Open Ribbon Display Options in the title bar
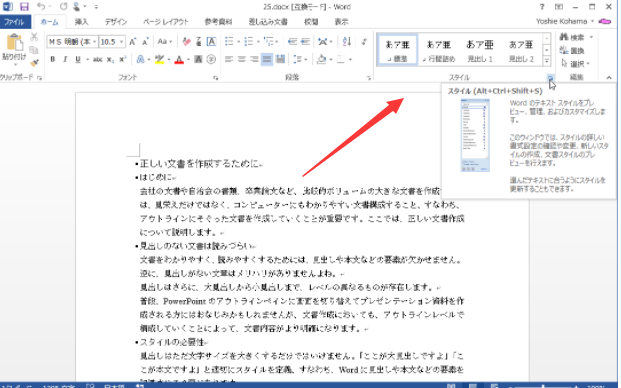The height and width of the screenshot is (388, 621). [558, 7]
